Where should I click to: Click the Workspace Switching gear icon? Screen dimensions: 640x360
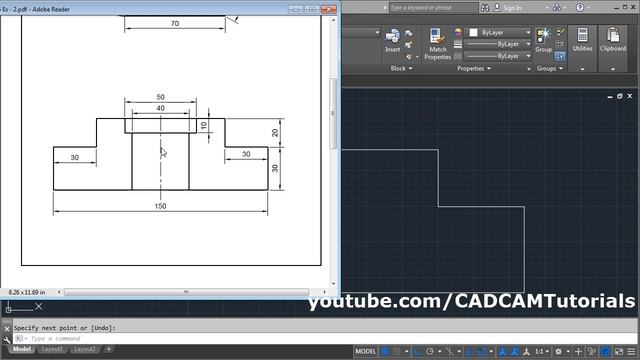tap(558, 351)
